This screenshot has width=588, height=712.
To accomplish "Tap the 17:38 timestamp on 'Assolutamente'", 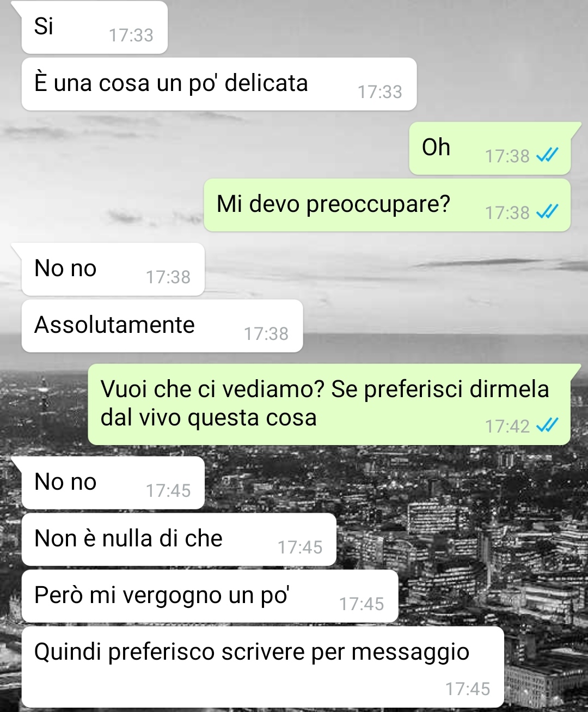I will coord(266,334).
